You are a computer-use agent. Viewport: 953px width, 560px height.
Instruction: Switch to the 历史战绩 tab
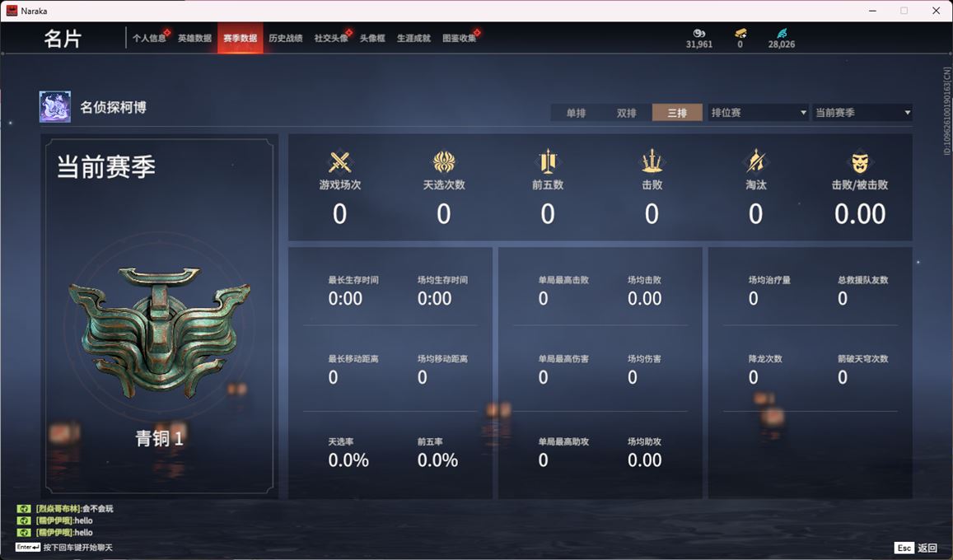click(x=286, y=38)
